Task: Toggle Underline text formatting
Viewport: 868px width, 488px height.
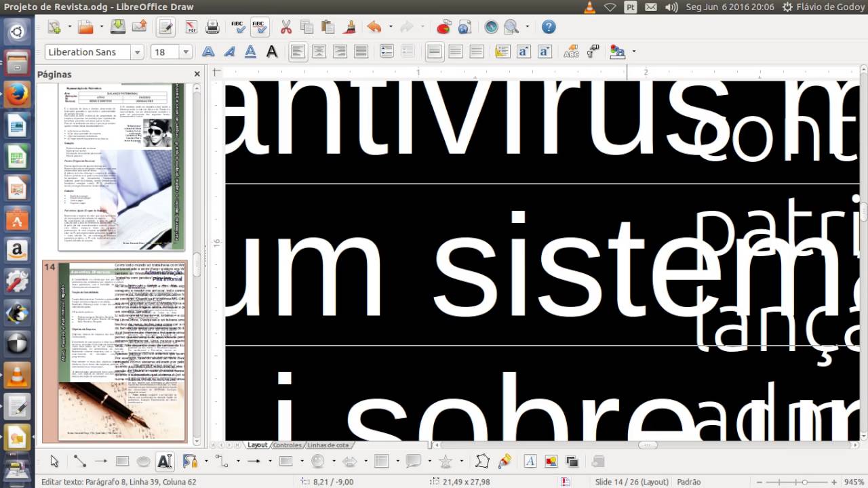Action: coord(250,52)
